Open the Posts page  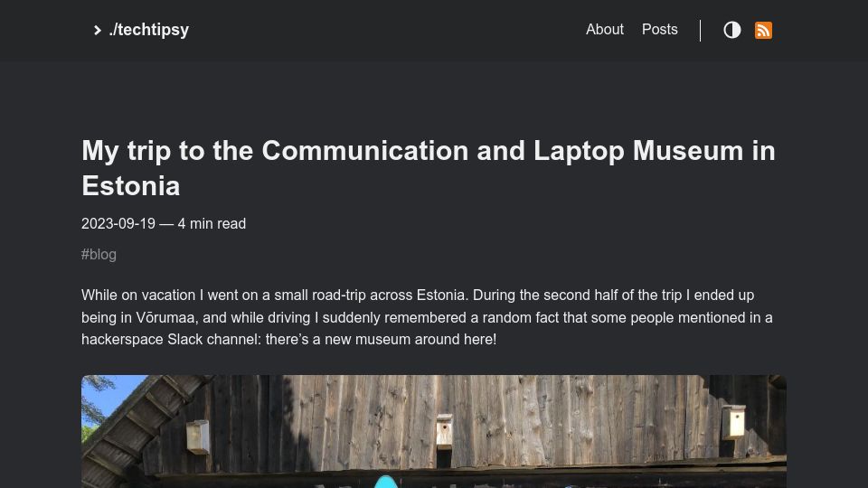(x=659, y=29)
